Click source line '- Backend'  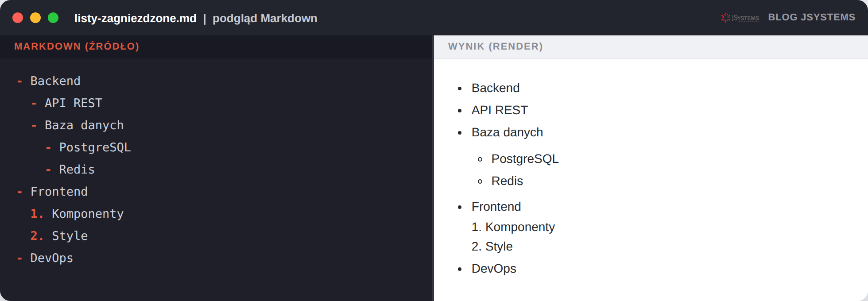(x=49, y=81)
